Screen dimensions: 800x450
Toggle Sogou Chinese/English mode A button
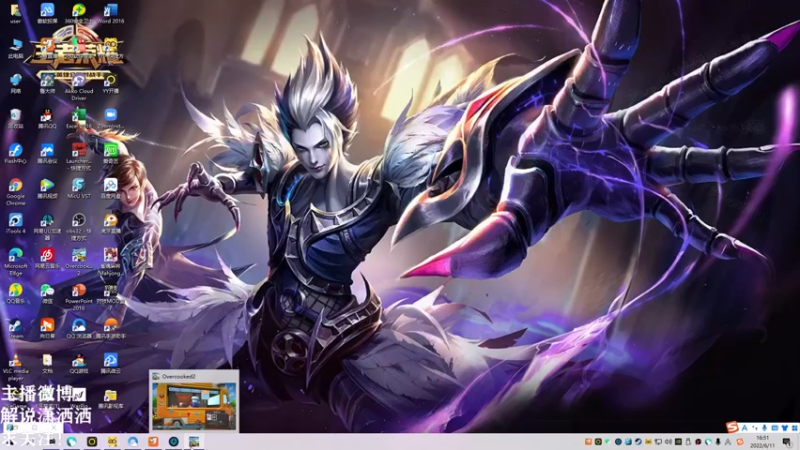coord(745,428)
